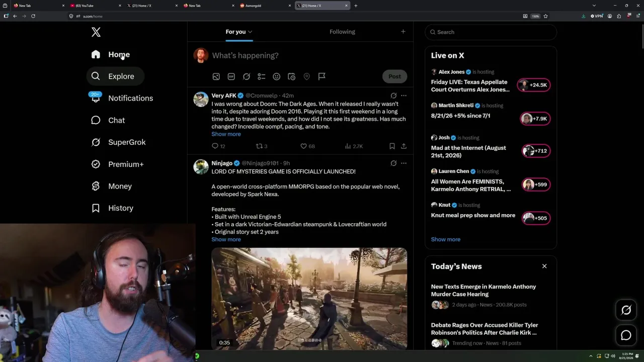Bookmark Very AFK's Doom post

392,146
